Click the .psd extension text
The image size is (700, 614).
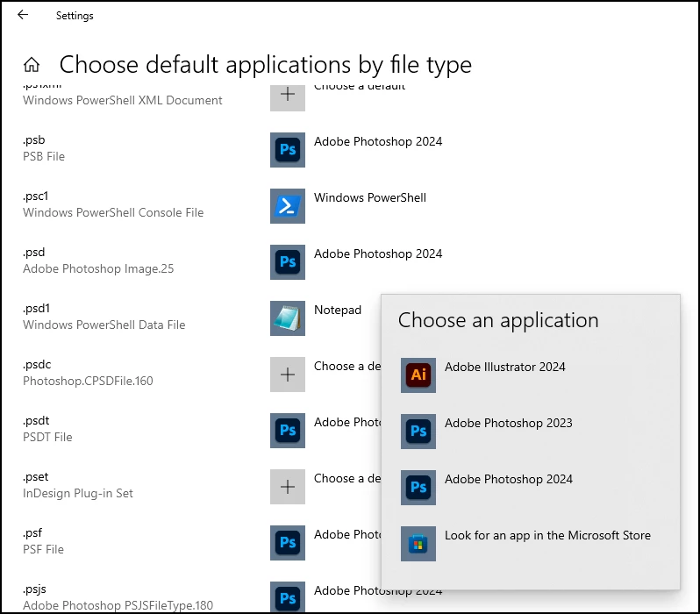pyautogui.click(x=34, y=253)
